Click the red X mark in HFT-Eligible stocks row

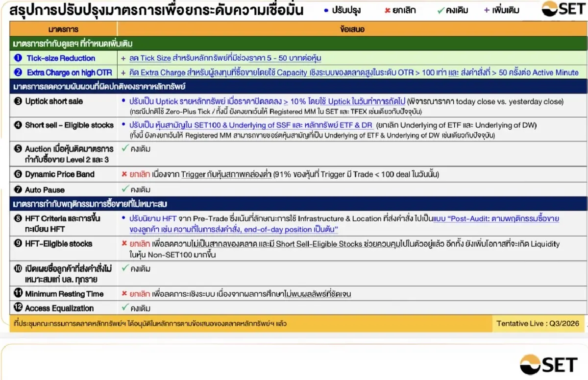click(124, 244)
